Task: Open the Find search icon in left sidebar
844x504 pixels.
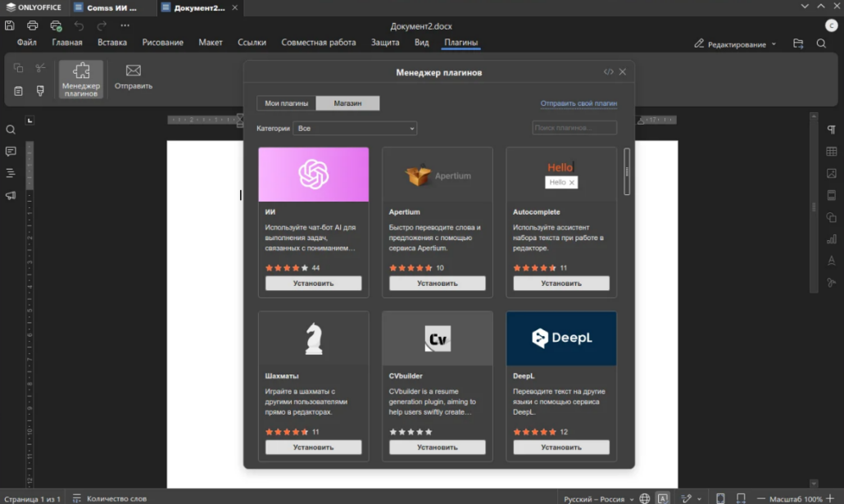Action: 10,129
